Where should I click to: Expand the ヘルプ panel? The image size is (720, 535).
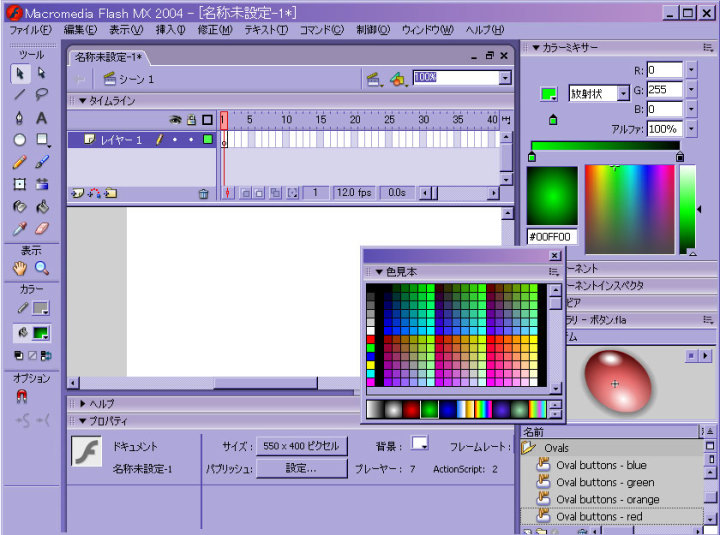tap(83, 404)
